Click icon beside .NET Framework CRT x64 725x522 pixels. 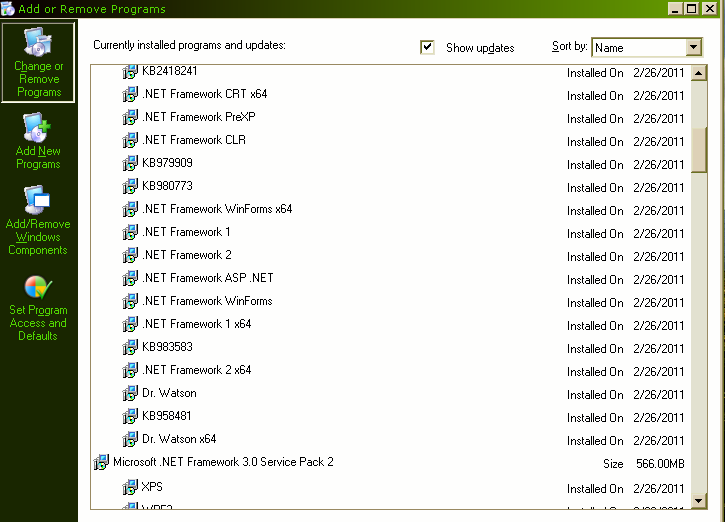pos(130,94)
